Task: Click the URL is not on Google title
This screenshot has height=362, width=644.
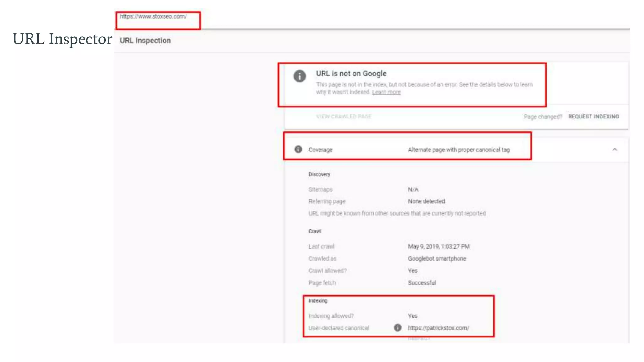Action: pyautogui.click(x=351, y=74)
